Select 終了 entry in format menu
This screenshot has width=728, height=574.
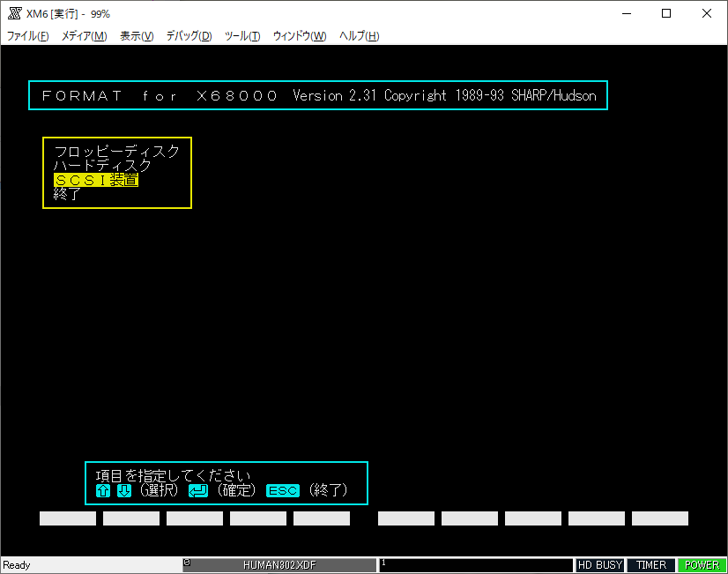(x=67, y=194)
